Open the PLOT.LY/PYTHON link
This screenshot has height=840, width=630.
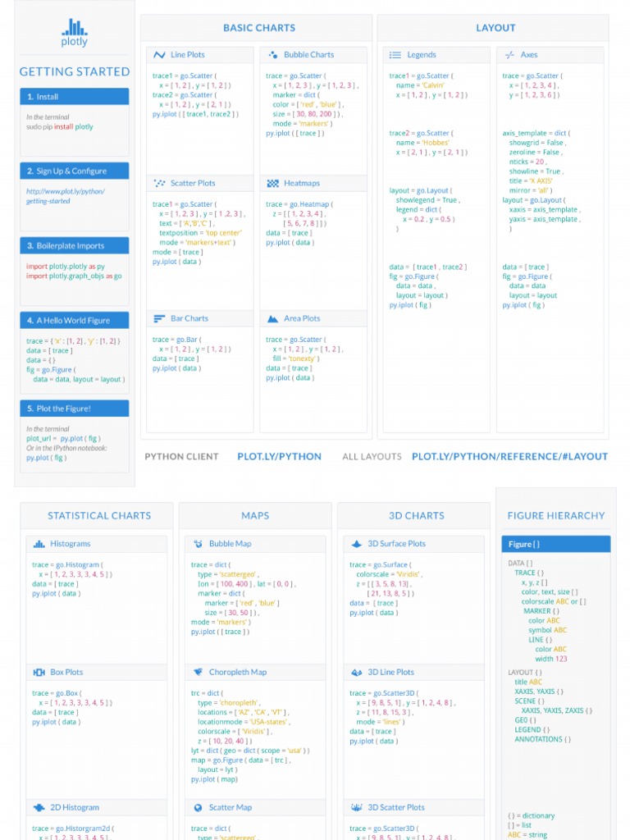[x=279, y=456]
